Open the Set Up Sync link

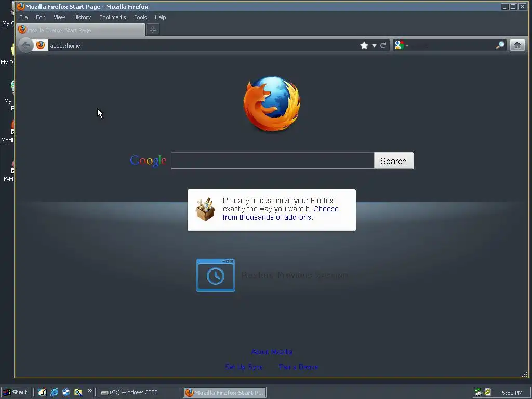tap(244, 367)
